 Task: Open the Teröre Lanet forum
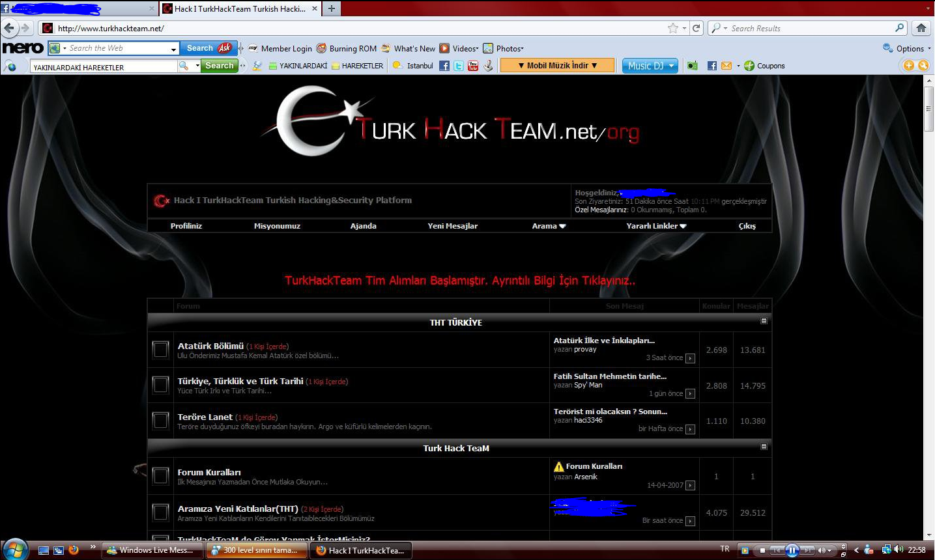pyautogui.click(x=205, y=417)
